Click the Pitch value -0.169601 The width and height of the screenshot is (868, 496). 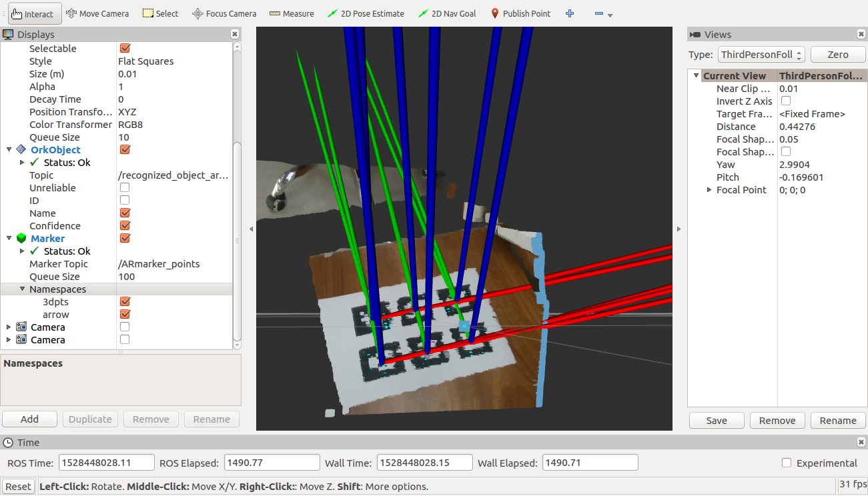coord(801,177)
